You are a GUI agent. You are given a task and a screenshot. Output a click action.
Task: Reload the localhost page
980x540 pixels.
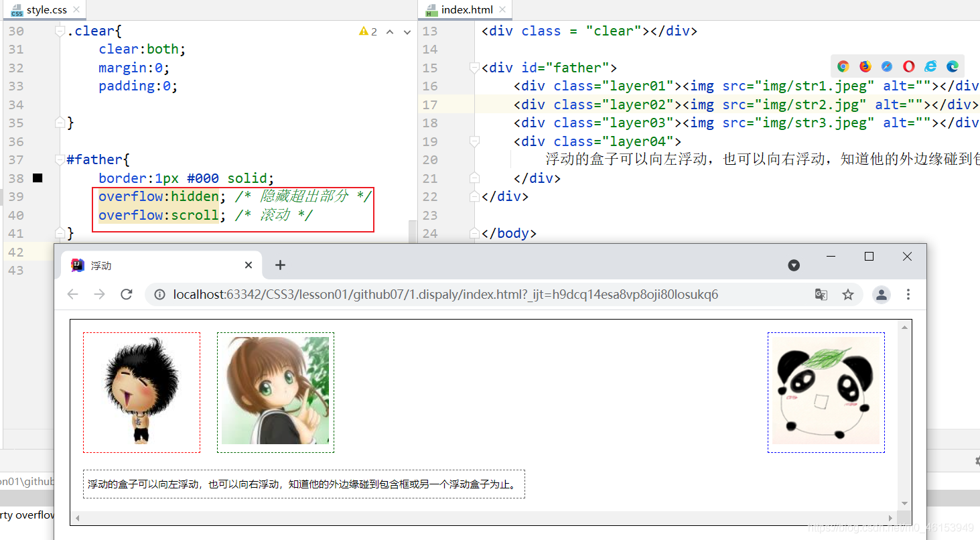click(x=127, y=294)
